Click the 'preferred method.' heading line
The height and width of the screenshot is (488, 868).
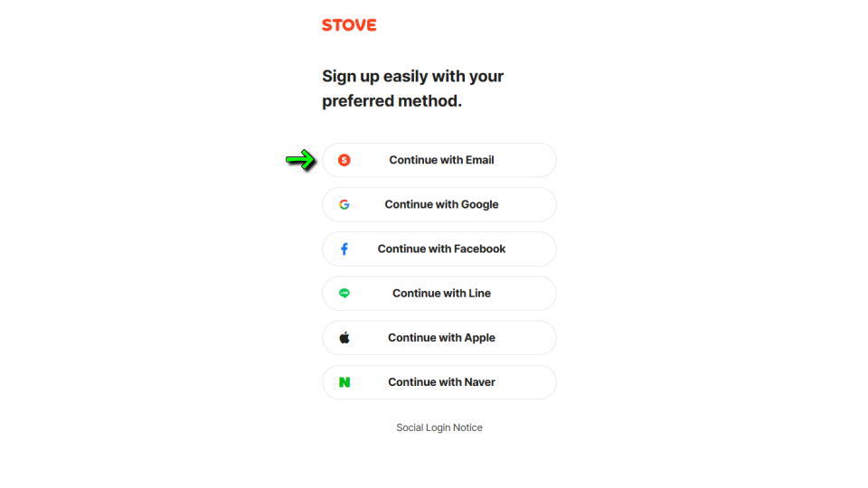tap(392, 101)
